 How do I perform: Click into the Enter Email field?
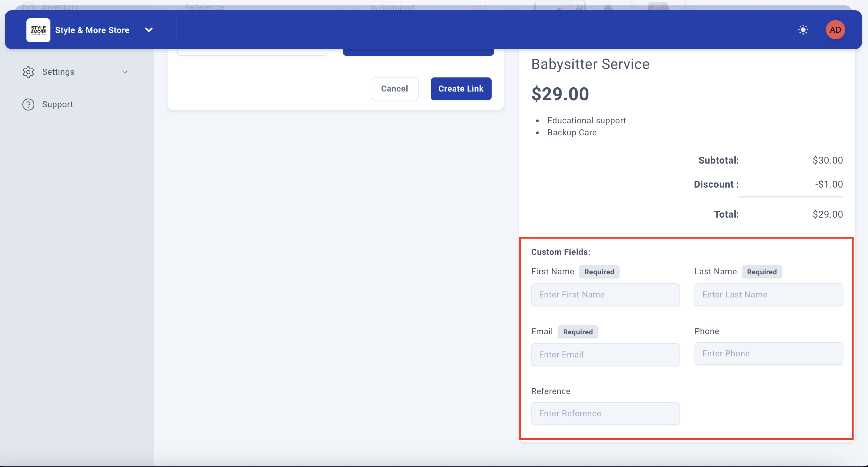pos(605,354)
